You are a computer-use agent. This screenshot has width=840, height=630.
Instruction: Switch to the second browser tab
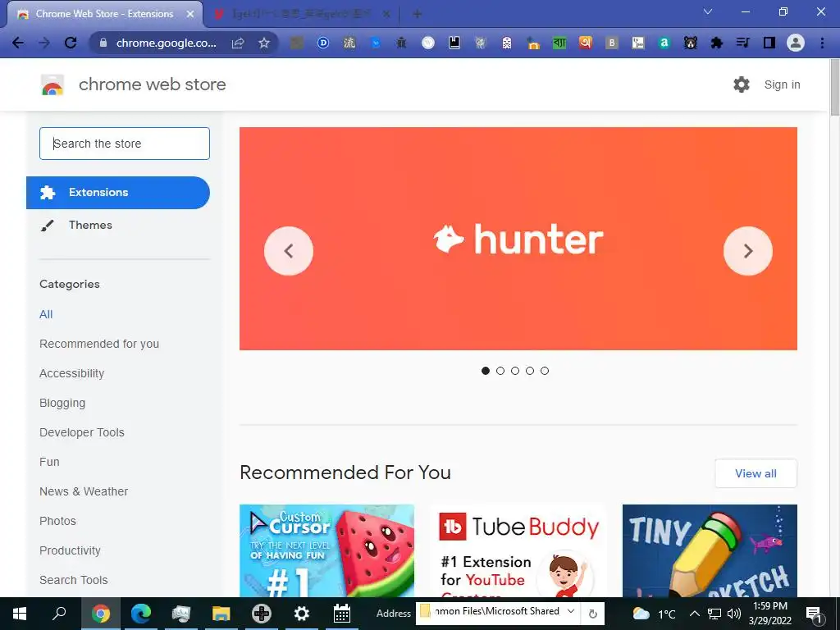302,14
